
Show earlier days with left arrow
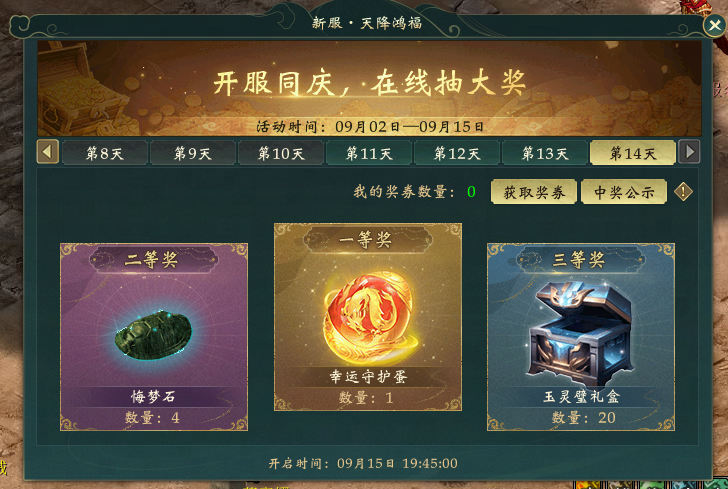click(x=48, y=151)
